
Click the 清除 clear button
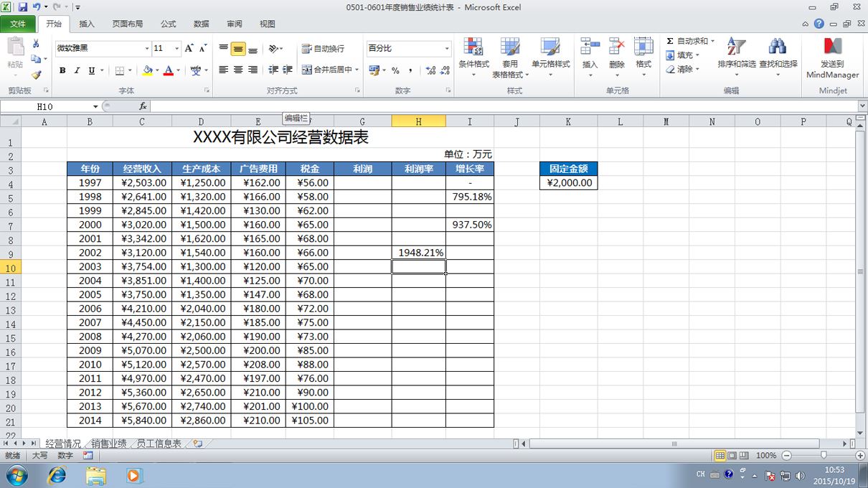[683, 70]
